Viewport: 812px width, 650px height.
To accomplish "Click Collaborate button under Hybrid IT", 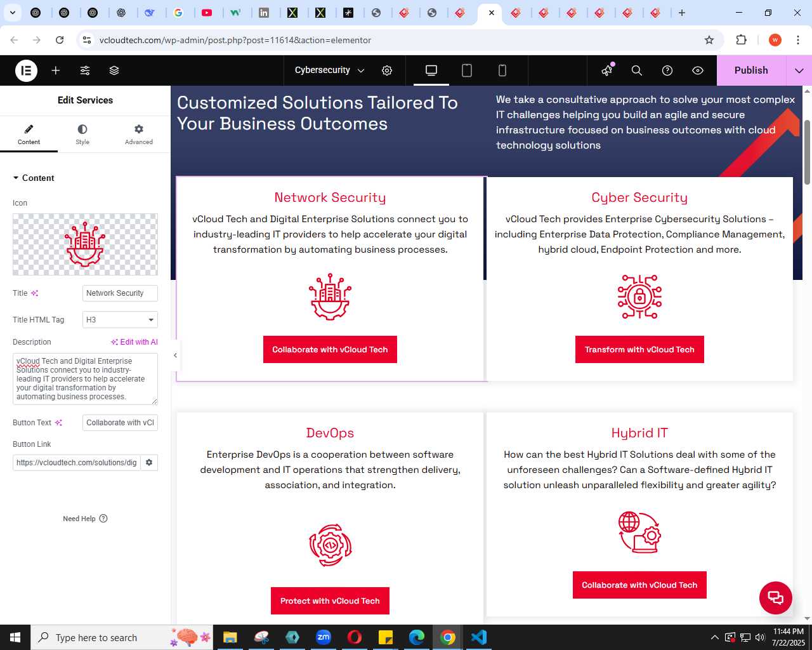I will click(639, 585).
